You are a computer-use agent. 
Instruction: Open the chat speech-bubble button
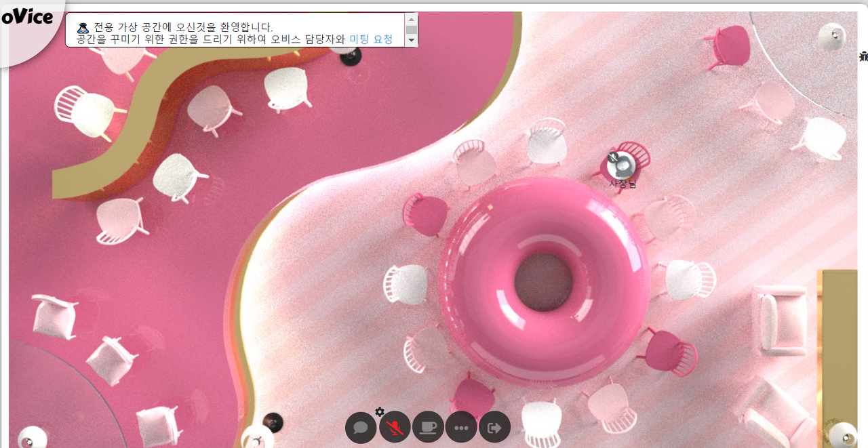coord(361,428)
